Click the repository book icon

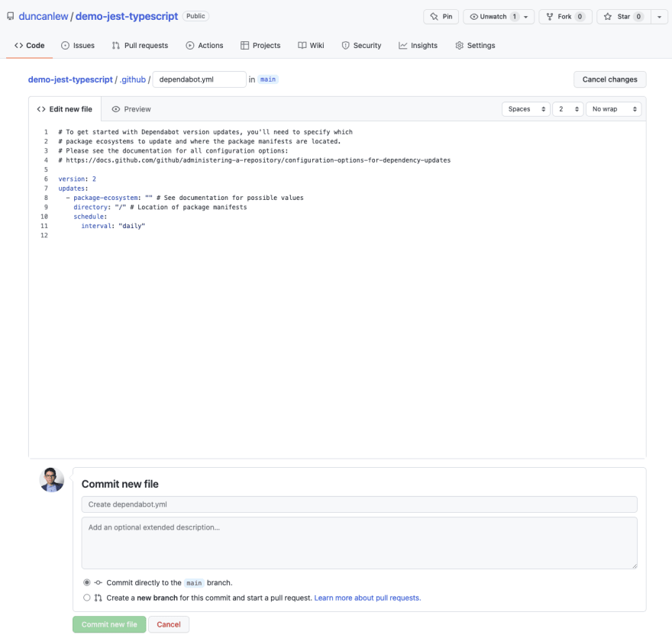tap(10, 16)
